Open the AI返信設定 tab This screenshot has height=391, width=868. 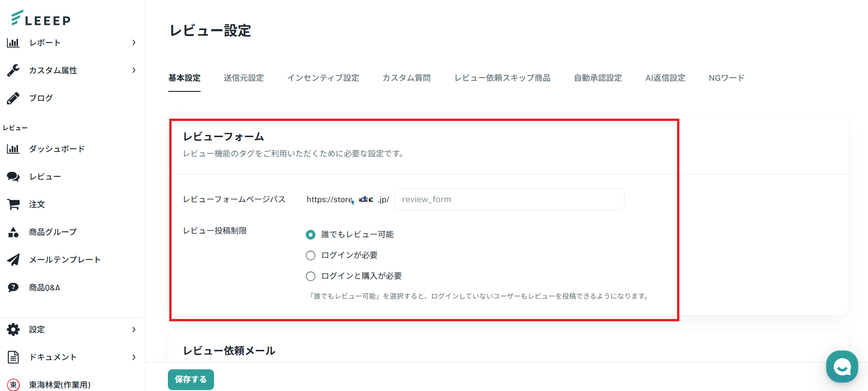point(665,78)
